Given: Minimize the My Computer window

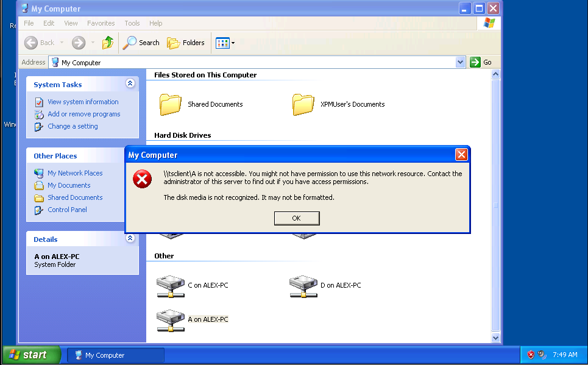Looking at the screenshot, I should coord(465,9).
